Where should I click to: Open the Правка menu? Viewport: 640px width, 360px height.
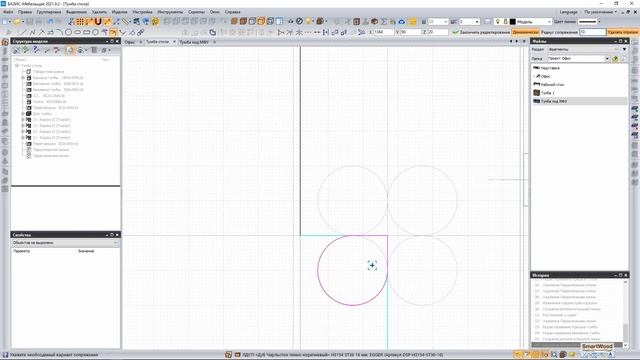click(x=25, y=12)
